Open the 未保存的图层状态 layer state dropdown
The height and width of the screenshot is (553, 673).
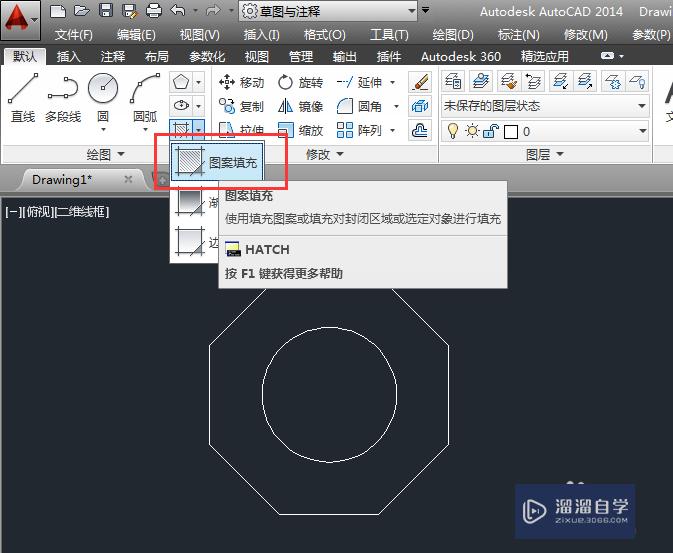click(545, 106)
